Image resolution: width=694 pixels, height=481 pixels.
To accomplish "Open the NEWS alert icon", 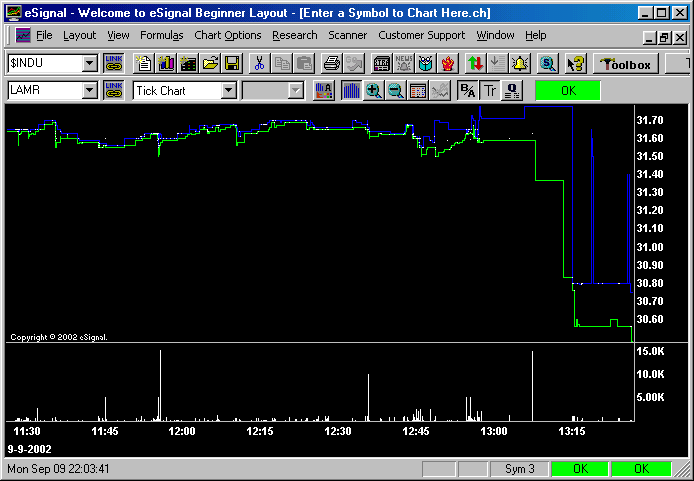I will [x=404, y=63].
